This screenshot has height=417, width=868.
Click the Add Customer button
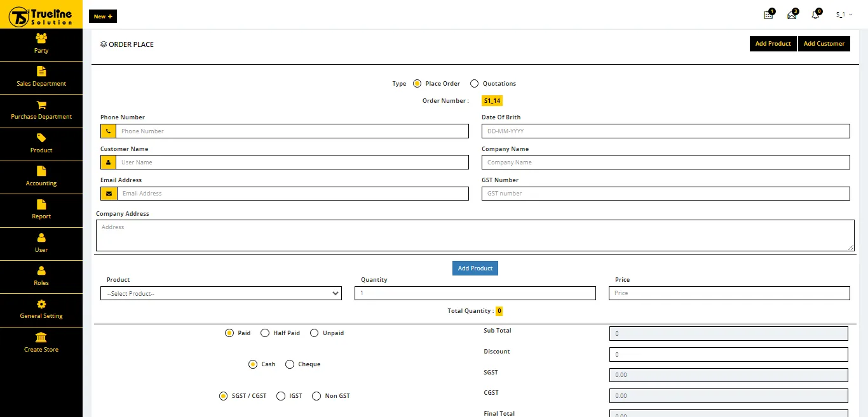click(824, 44)
